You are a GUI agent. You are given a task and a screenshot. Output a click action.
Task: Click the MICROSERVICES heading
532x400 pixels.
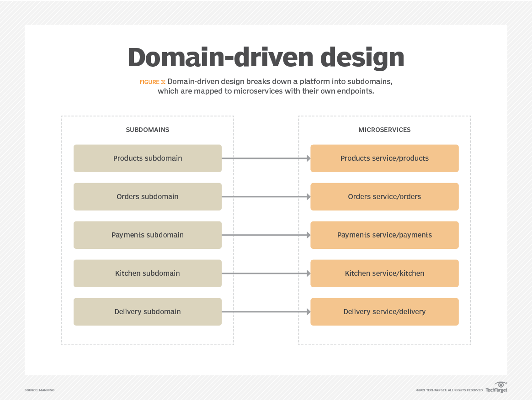coord(384,130)
